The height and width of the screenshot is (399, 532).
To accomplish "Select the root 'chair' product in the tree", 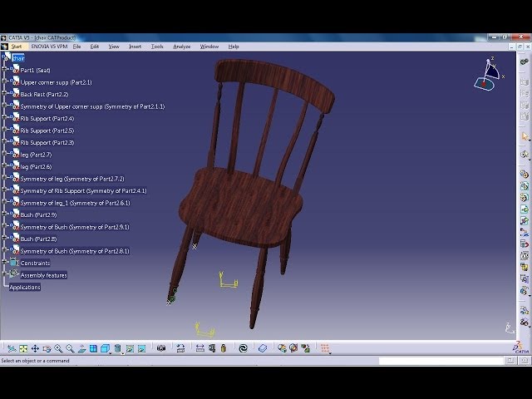I will pyautogui.click(x=18, y=58).
